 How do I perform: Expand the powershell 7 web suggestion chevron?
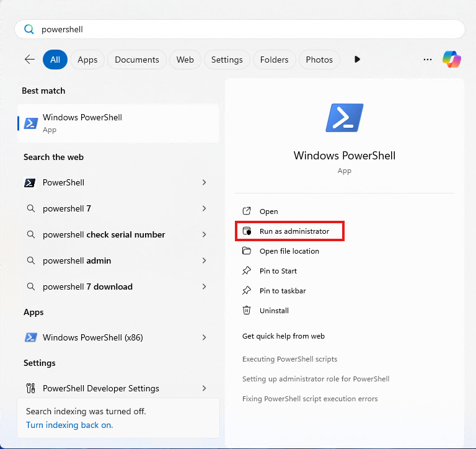coord(204,209)
